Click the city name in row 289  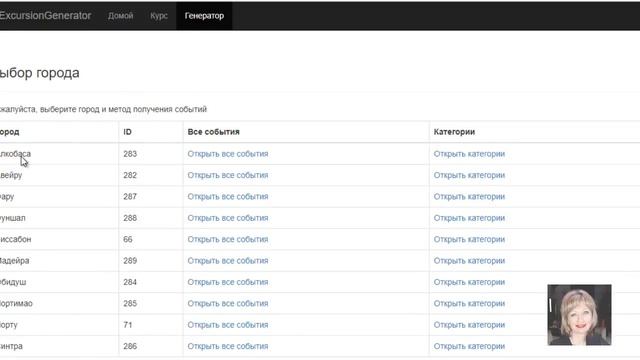point(14,260)
